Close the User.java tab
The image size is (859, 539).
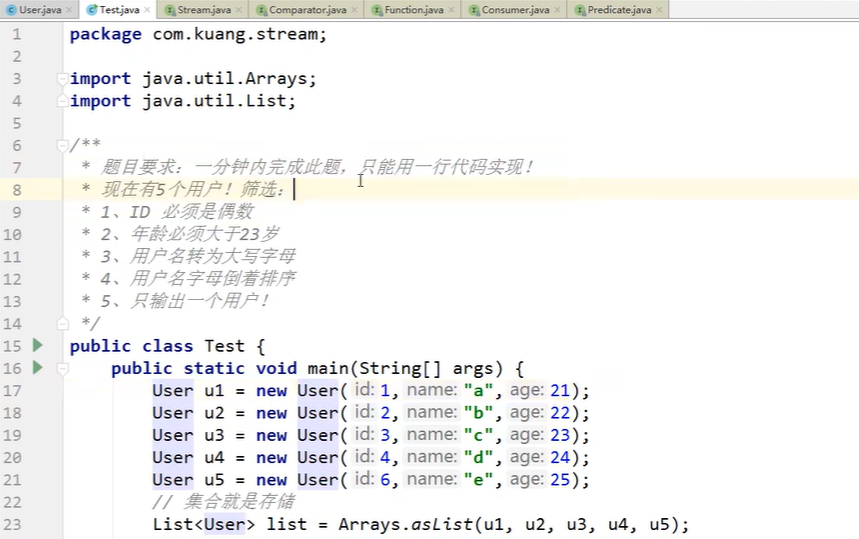pos(69,10)
